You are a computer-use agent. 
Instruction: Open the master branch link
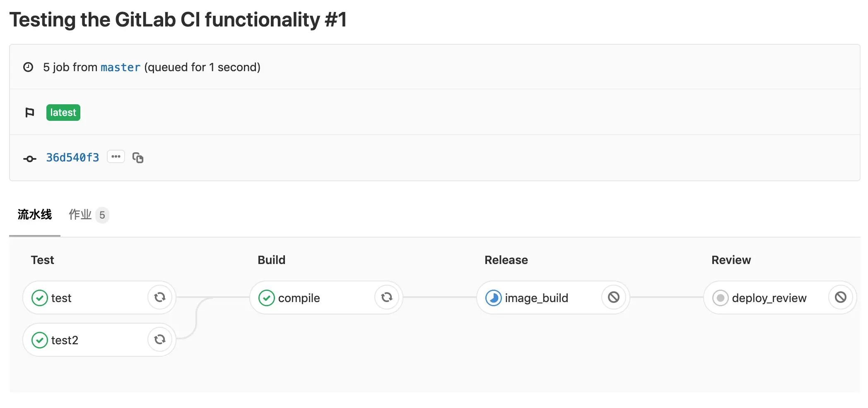121,67
